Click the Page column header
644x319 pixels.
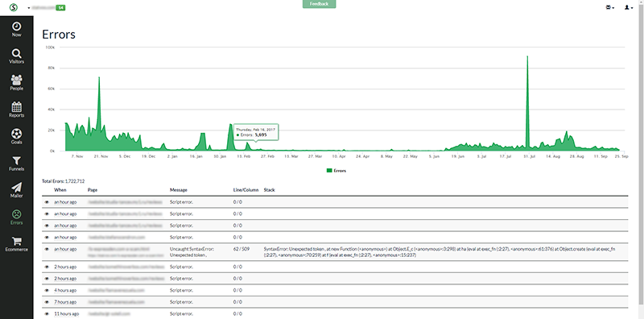click(93, 190)
